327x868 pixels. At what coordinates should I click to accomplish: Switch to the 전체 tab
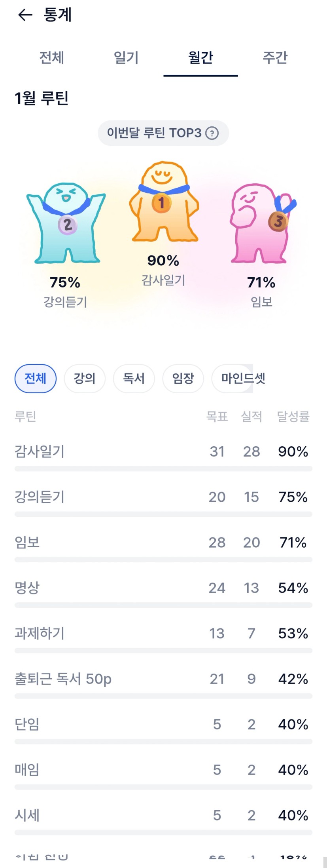coord(51,58)
